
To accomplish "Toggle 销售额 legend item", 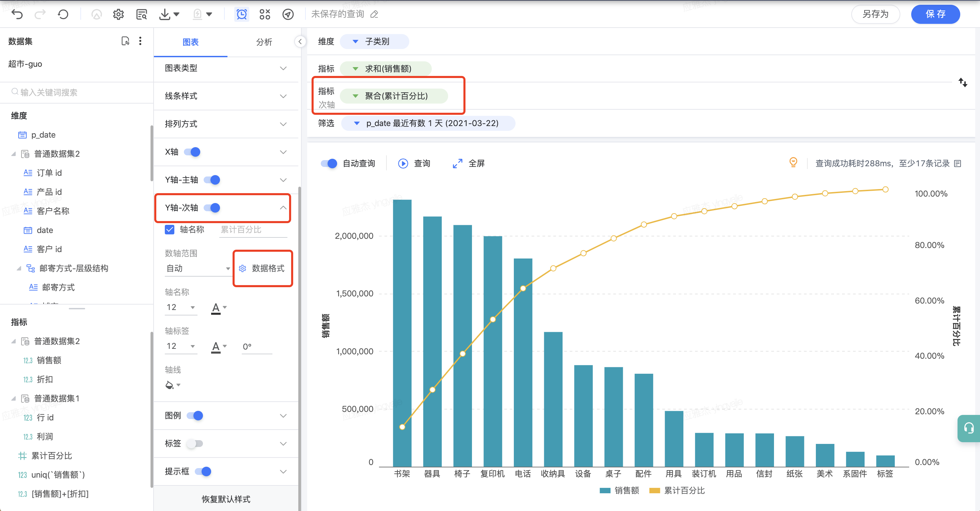I will (619, 491).
